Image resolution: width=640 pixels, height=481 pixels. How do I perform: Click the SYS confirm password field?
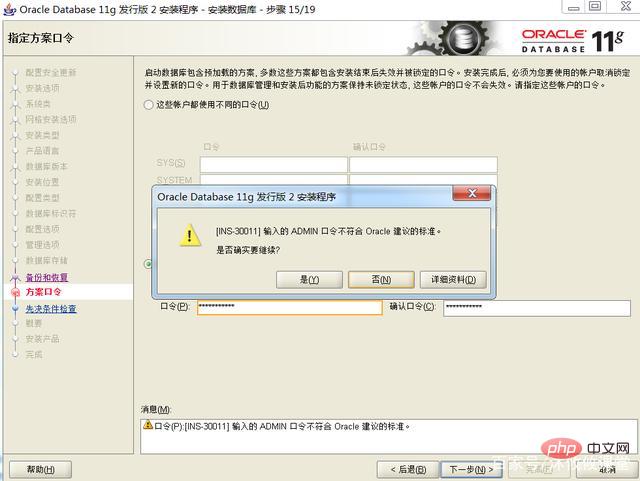[x=423, y=165]
